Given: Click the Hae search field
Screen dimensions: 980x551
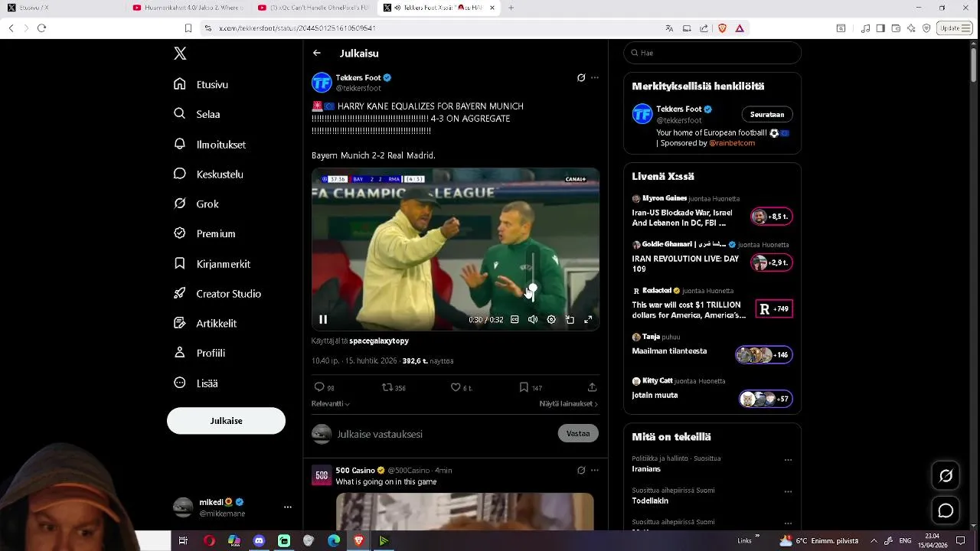Looking at the screenshot, I should [x=712, y=53].
